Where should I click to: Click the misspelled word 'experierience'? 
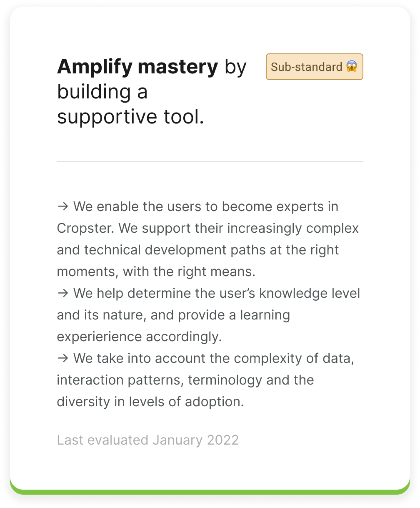point(106,337)
